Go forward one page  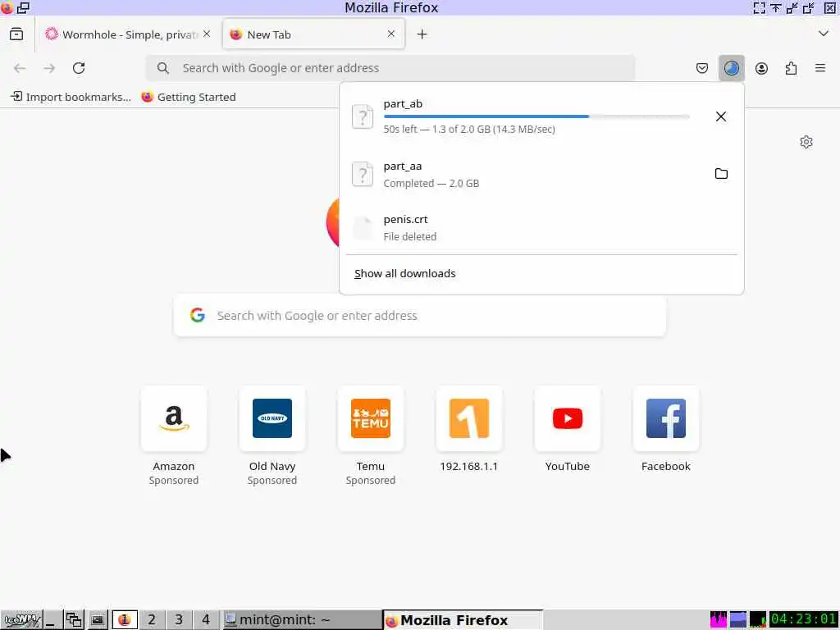click(49, 68)
